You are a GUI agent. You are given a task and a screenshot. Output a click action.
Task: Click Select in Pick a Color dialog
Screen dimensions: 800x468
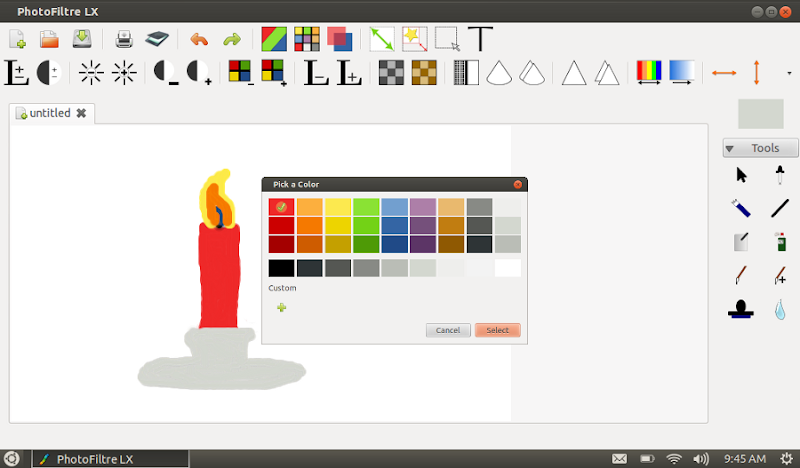(497, 330)
